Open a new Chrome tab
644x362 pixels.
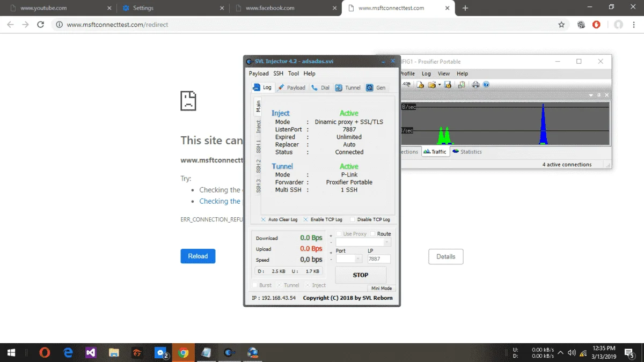pyautogui.click(x=465, y=8)
